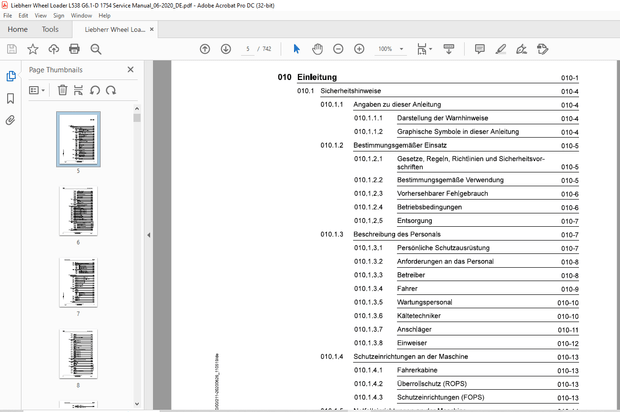
Task: Click Beschreibung des Personals entry
Action: coord(397,234)
